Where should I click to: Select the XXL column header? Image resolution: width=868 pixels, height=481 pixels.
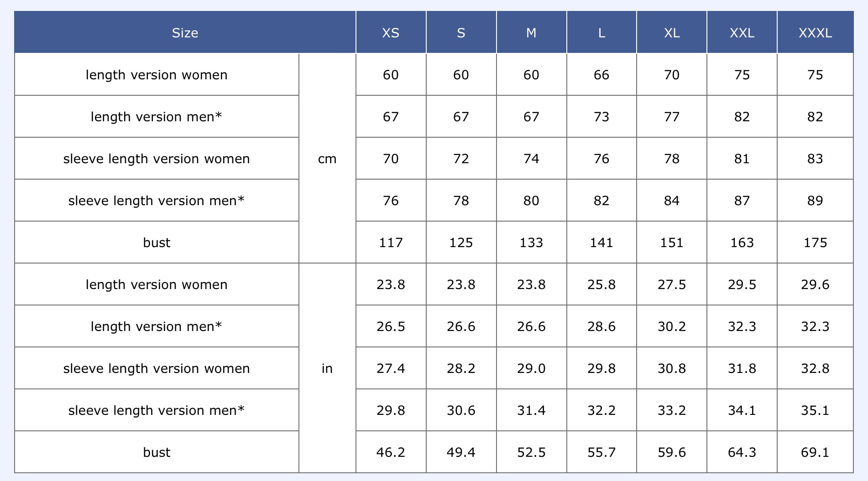742,33
